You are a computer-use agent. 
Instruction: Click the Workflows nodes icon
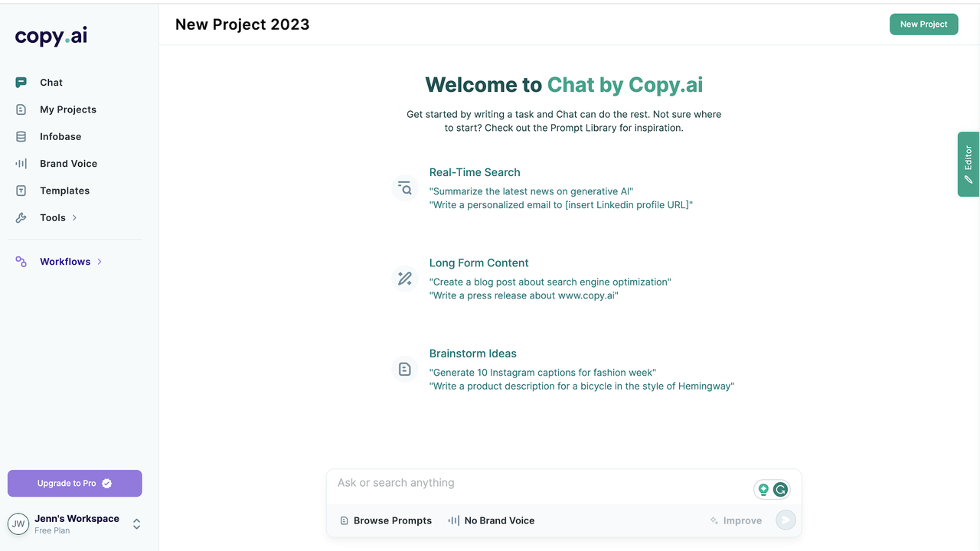[21, 262]
